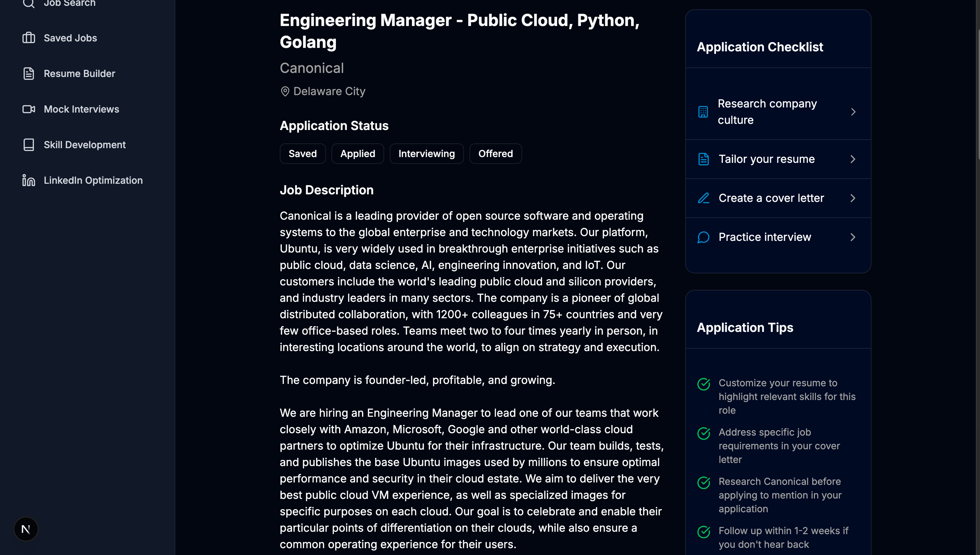Select the Job Search icon
980x555 pixels.
pos(29,3)
